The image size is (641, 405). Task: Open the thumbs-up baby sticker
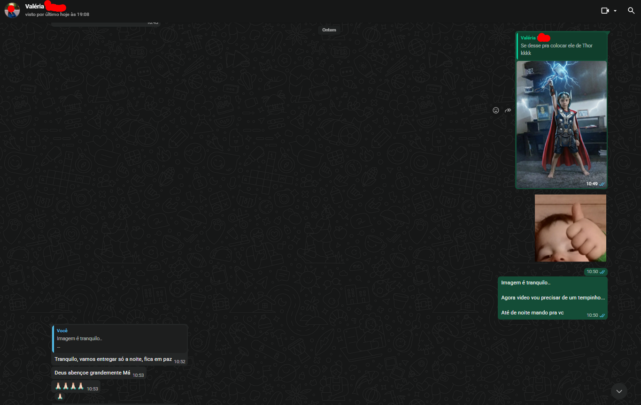(569, 227)
